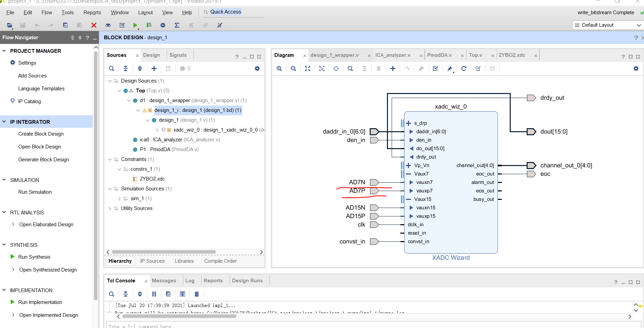This screenshot has height=328, width=644.
Task: Click pause output icon in Tcl Console
Action: [154, 294]
